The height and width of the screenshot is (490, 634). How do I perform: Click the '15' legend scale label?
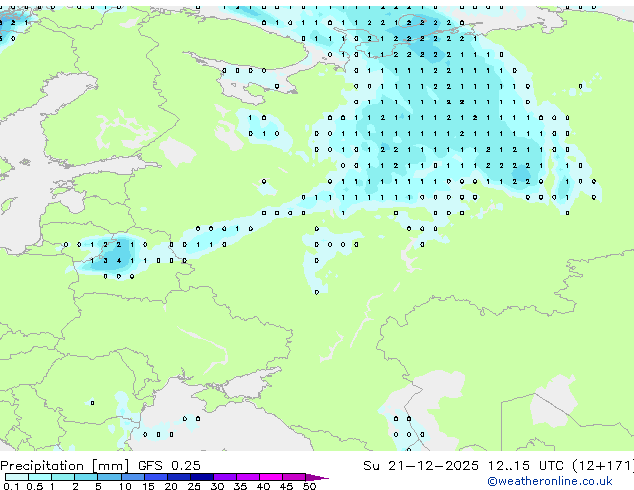pyautogui.click(x=148, y=486)
